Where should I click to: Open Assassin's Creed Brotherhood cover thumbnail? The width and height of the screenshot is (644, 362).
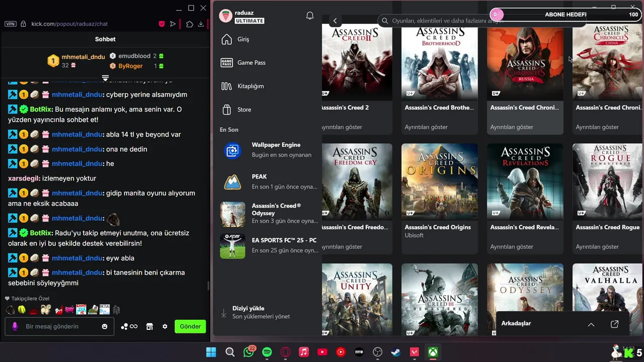tap(440, 62)
